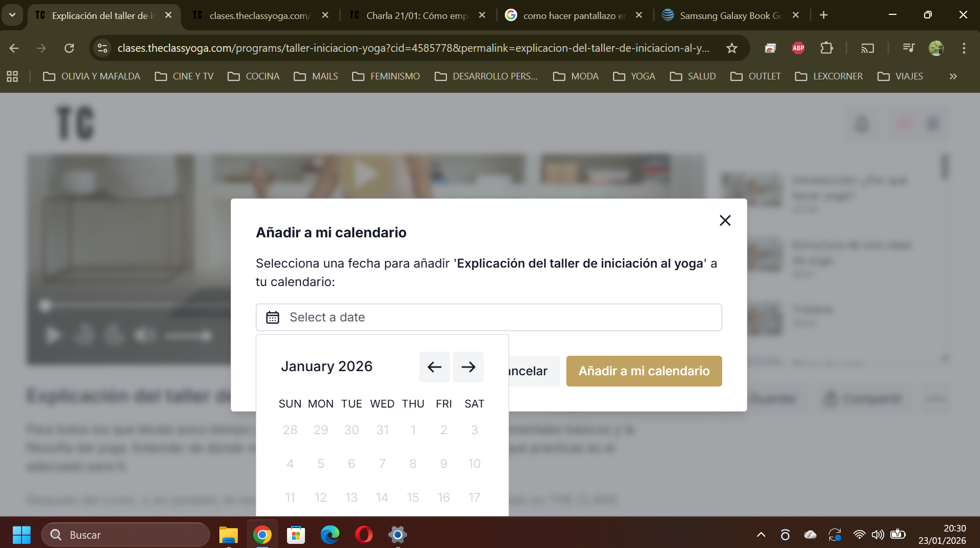
Task: Reload the current page
Action: point(69,48)
